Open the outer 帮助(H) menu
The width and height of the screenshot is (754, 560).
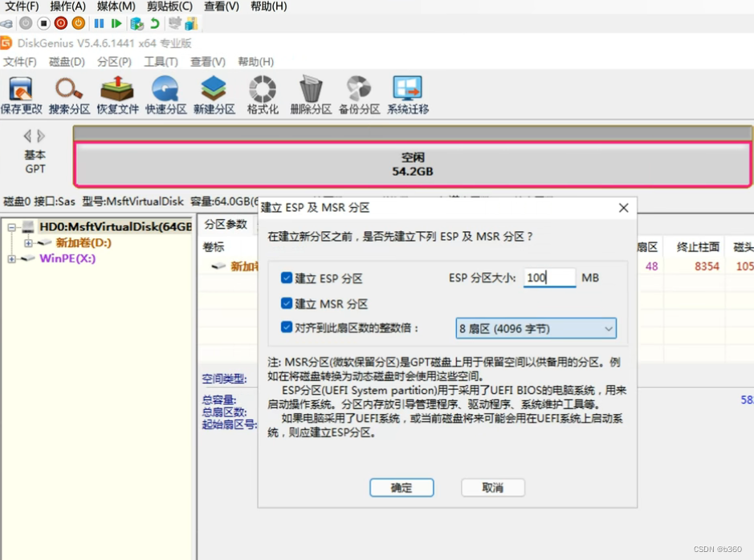[x=268, y=6]
